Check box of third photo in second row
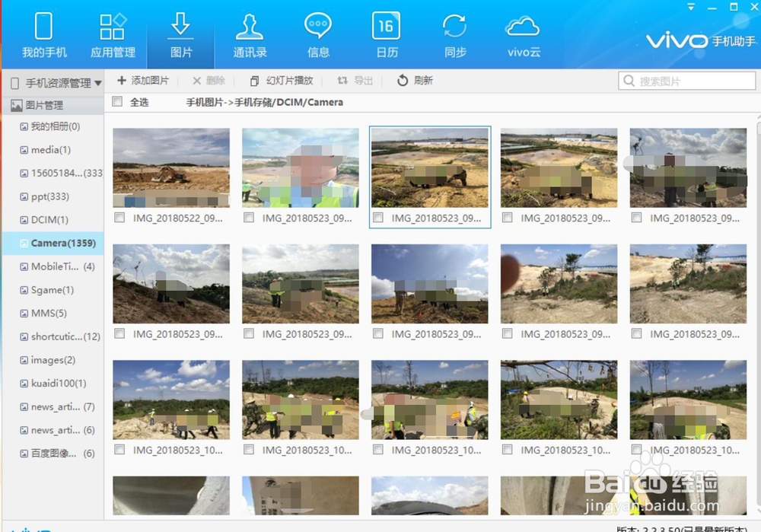The width and height of the screenshot is (761, 532). tap(377, 333)
